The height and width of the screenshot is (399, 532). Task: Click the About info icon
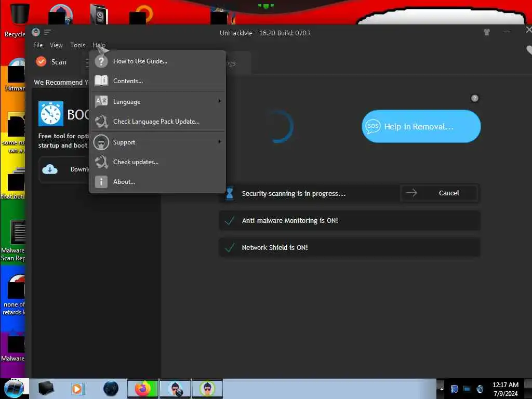pyautogui.click(x=101, y=182)
